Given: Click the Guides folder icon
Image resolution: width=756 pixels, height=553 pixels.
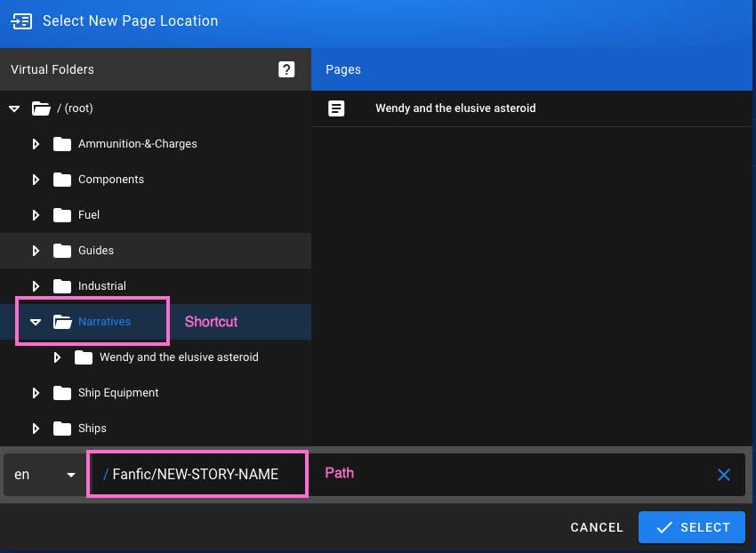Looking at the screenshot, I should (62, 251).
